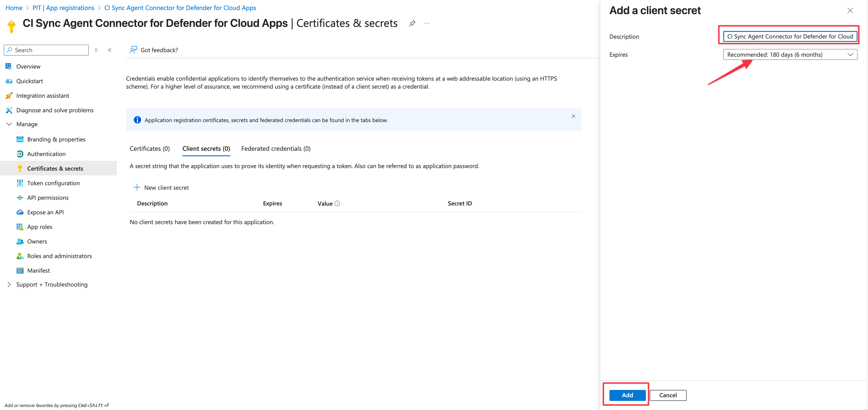Go to Home breadcrumb

click(14, 8)
